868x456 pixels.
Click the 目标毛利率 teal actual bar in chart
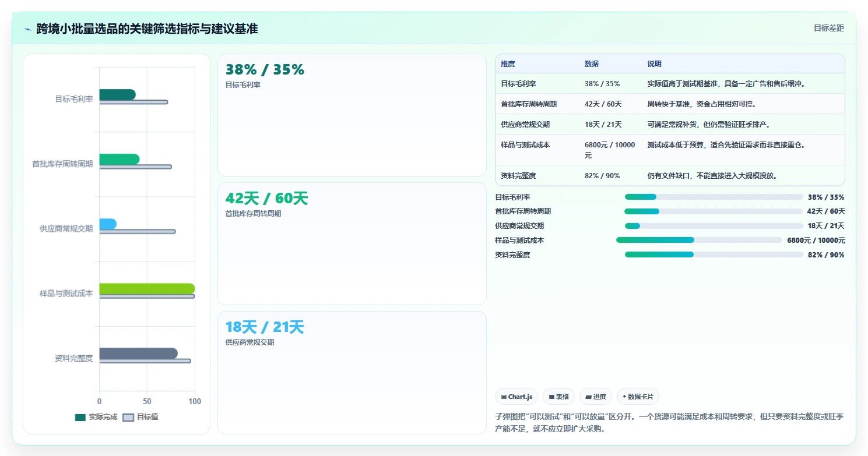117,94
